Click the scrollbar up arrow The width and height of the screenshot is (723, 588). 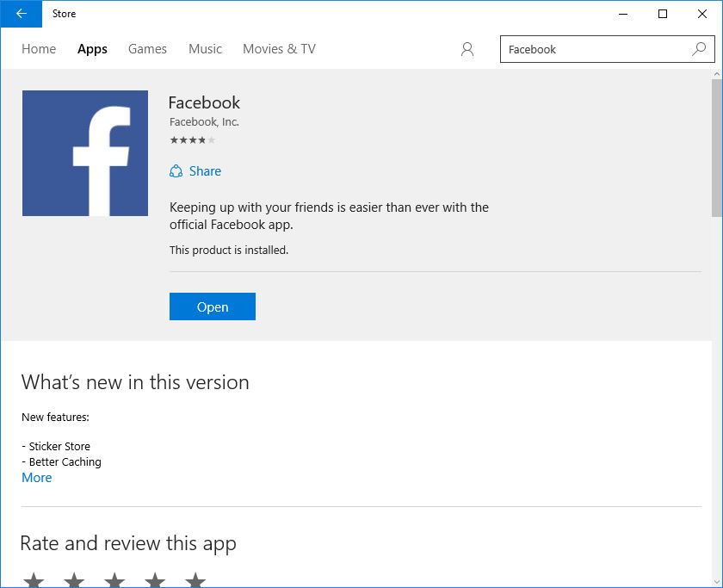[x=717, y=74]
